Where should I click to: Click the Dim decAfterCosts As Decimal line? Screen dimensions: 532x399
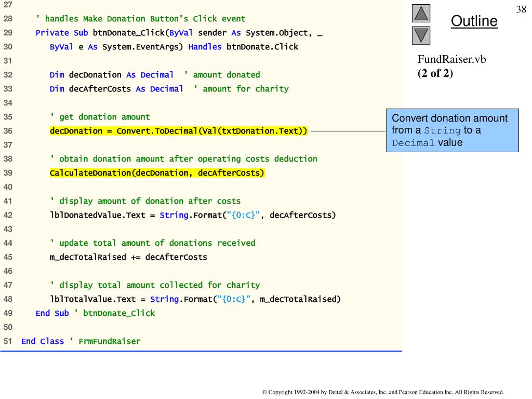[x=169, y=89]
